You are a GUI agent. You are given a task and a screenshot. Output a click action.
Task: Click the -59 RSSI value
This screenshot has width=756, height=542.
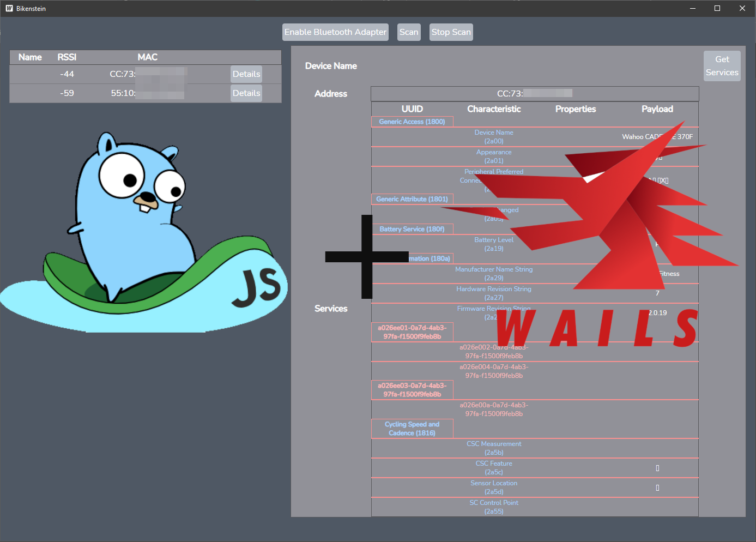[67, 93]
